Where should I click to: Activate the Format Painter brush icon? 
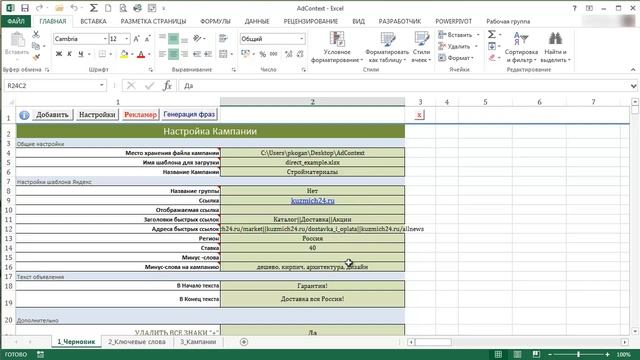click(36, 57)
